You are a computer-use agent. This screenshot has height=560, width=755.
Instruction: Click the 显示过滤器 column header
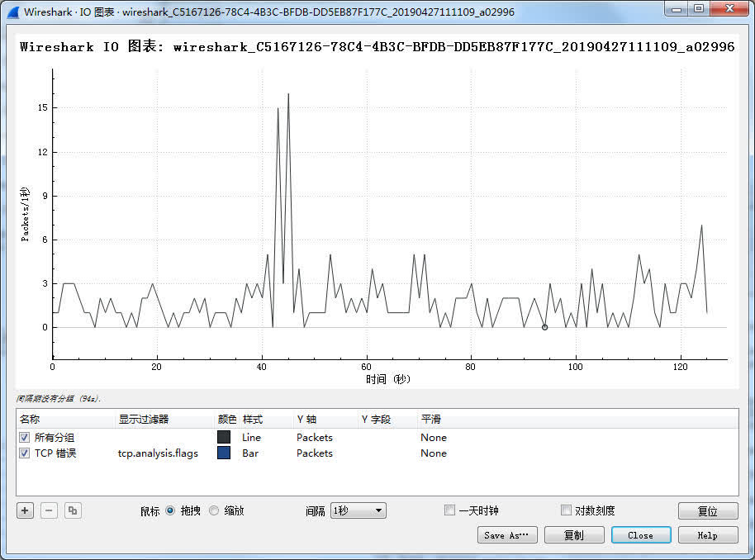(x=143, y=420)
